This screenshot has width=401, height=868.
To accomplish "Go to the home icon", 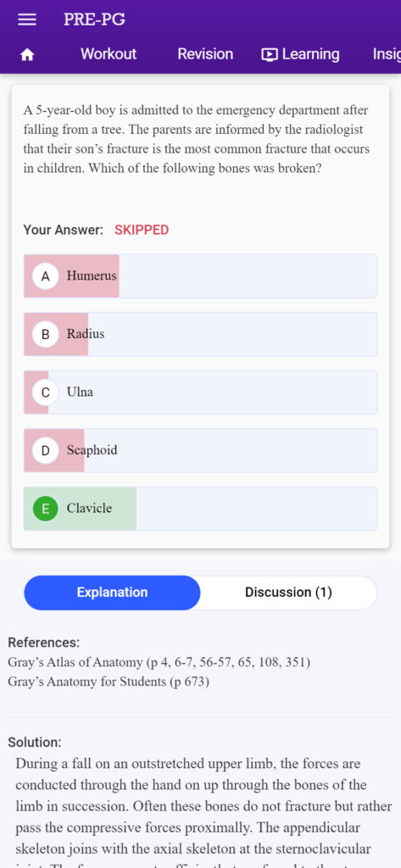I will click(x=27, y=54).
